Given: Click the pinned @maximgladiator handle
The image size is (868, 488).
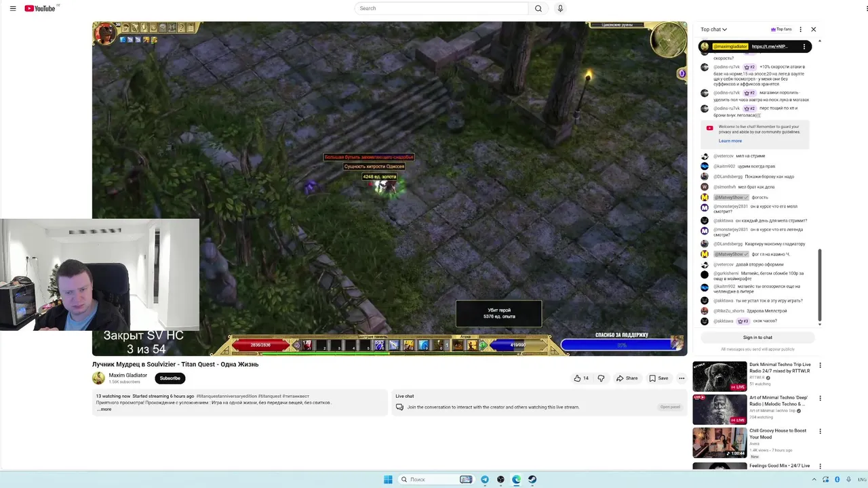Looking at the screenshot, I should pyautogui.click(x=730, y=47).
